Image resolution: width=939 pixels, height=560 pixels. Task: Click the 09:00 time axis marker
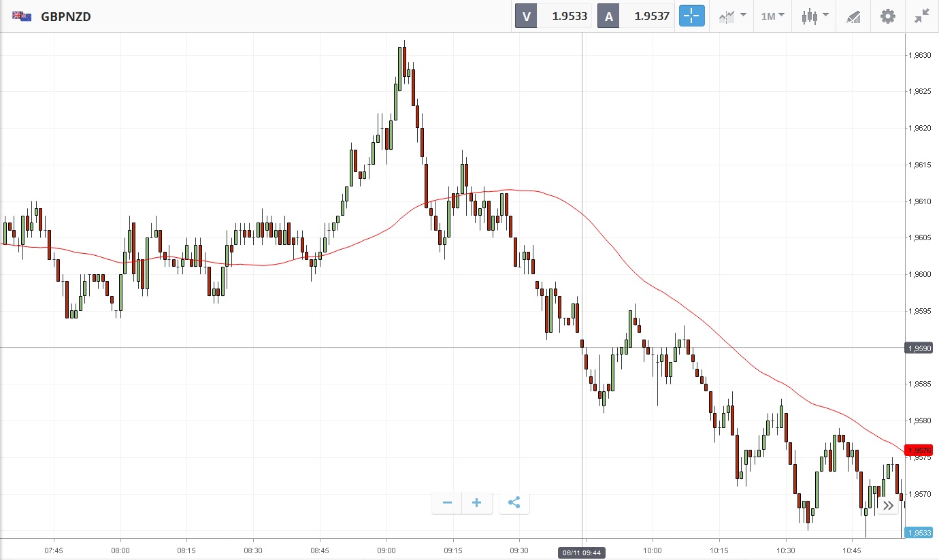386,550
